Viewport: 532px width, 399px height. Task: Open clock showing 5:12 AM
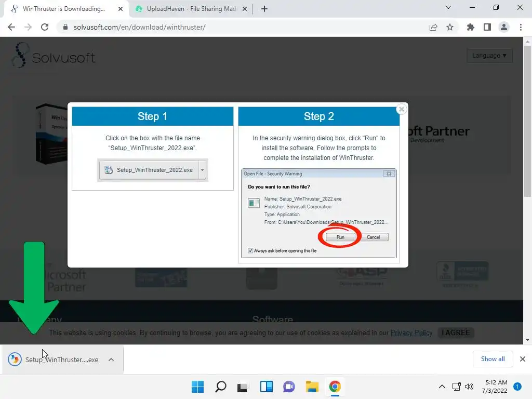(x=495, y=387)
